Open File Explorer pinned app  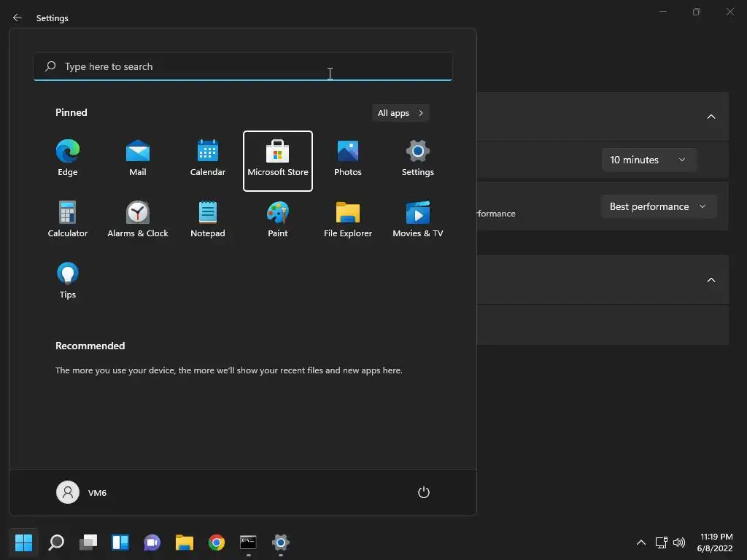pos(348,220)
